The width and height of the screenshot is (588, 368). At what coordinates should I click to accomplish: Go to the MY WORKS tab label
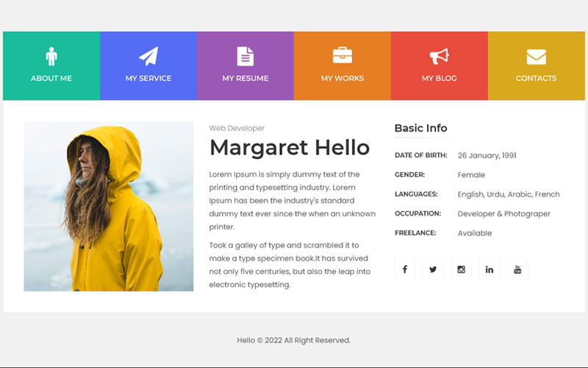pyautogui.click(x=343, y=78)
